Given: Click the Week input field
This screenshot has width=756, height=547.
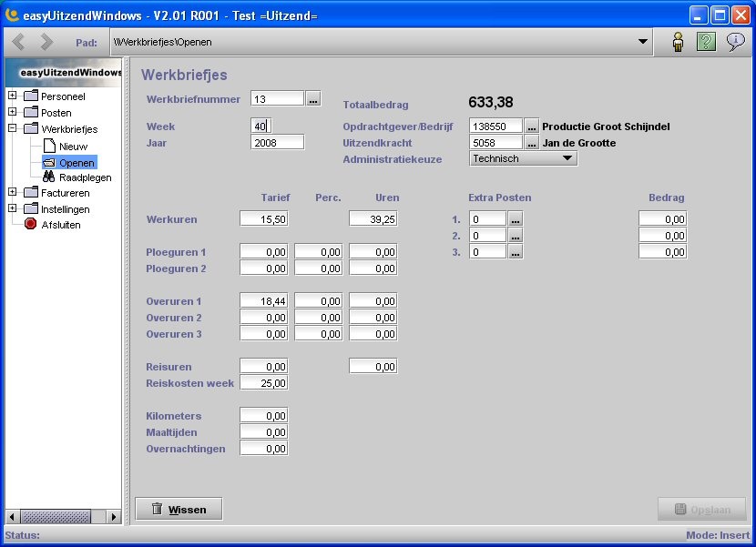Looking at the screenshot, I should (261, 127).
